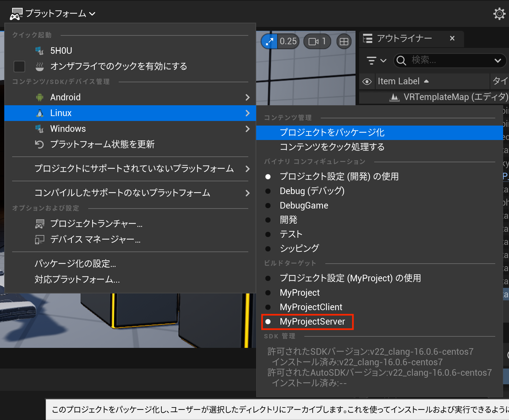Expand the Windows platform submenu
Viewport: 509px width, 420px height.
tap(130, 129)
